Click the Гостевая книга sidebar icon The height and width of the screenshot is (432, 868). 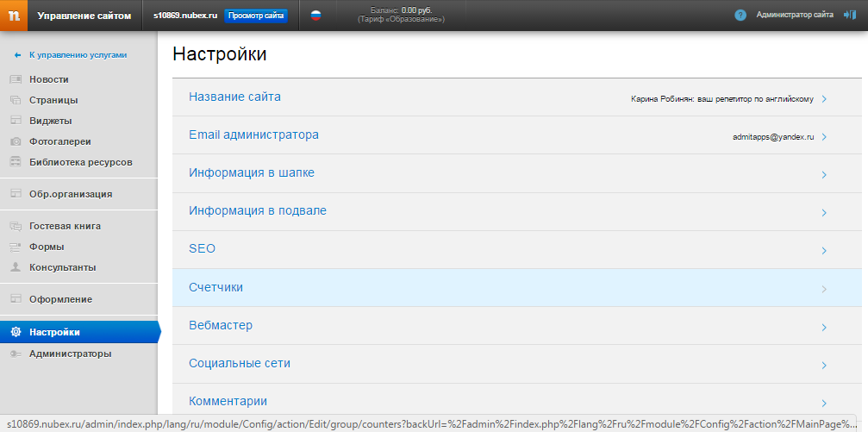[x=16, y=226]
